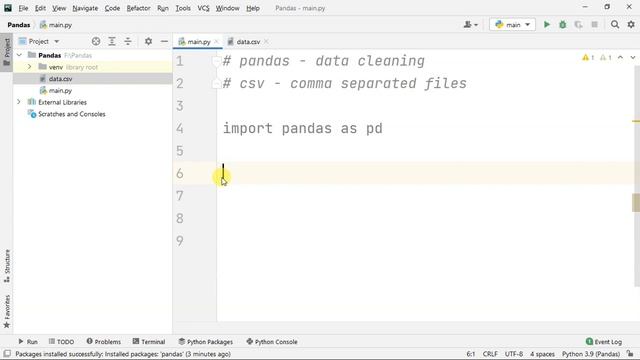Hide the Project panel with the minus icon
The image size is (640, 360).
(x=164, y=41)
